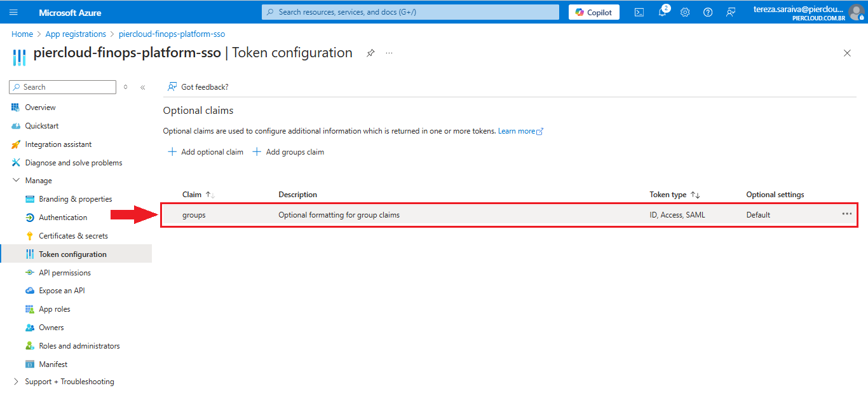This screenshot has height=395, width=868.
Task: Go to API permissions menu item
Action: coord(65,273)
